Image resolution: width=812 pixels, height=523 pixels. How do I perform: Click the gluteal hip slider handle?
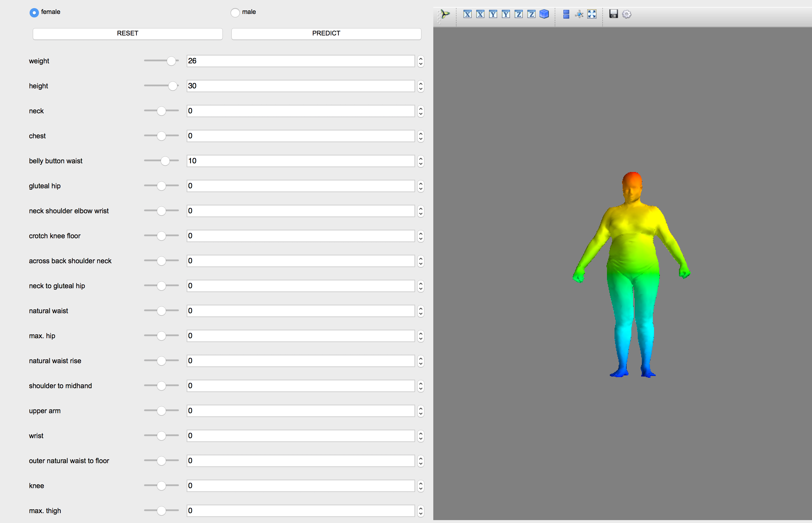(161, 186)
